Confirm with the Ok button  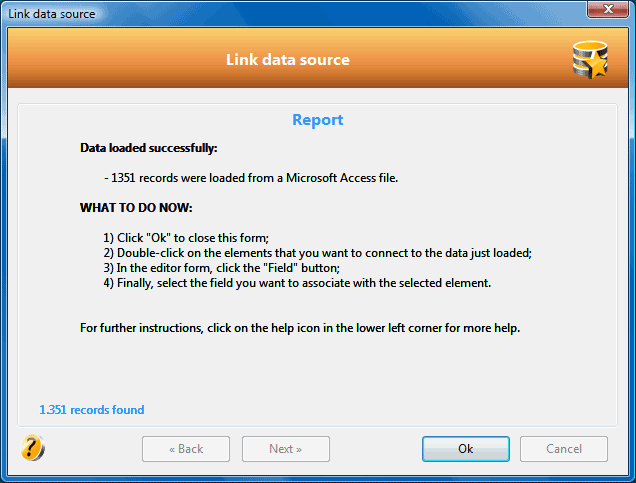(x=466, y=449)
